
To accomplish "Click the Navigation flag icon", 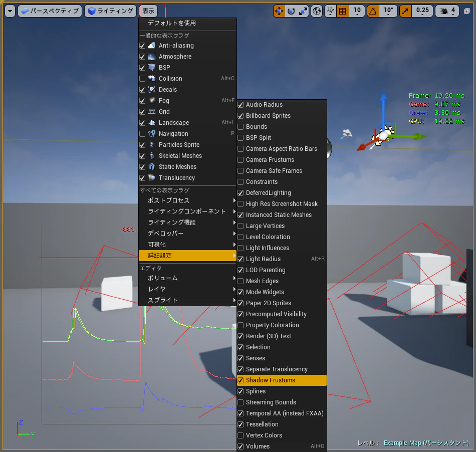I will coord(152,134).
